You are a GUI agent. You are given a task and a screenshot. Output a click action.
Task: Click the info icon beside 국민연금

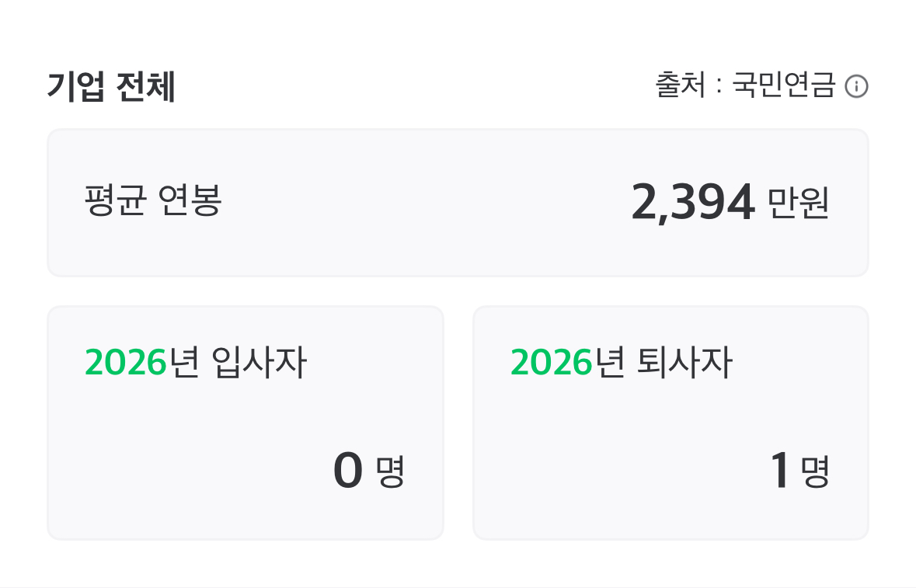coord(856,86)
